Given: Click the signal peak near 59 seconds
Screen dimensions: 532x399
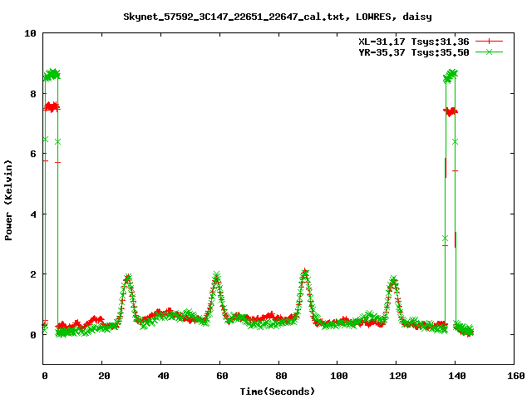Looking at the screenshot, I should tap(217, 275).
